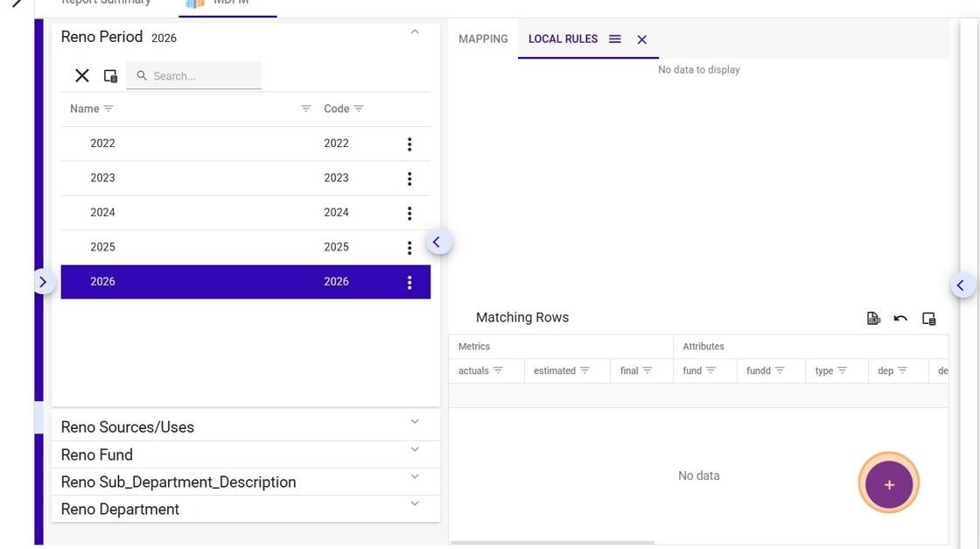Select the 2025 period name
This screenshot has height=549, width=980.
coord(102,247)
